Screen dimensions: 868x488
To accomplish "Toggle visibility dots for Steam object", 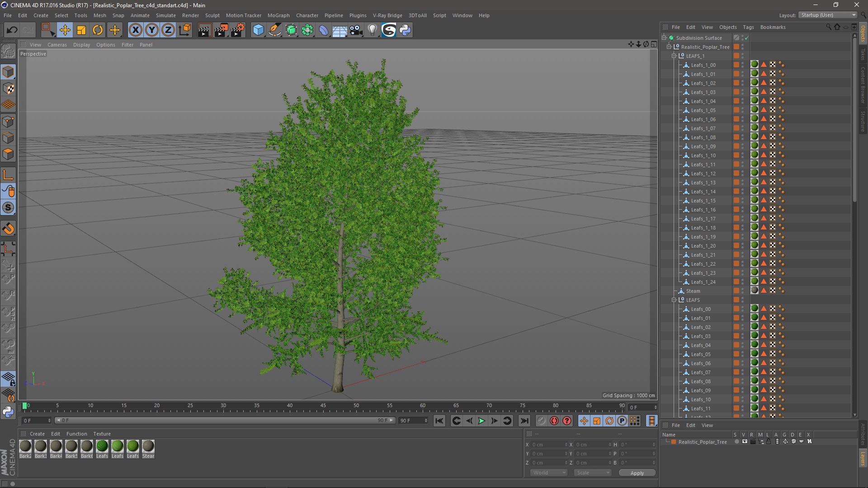I will 742,291.
